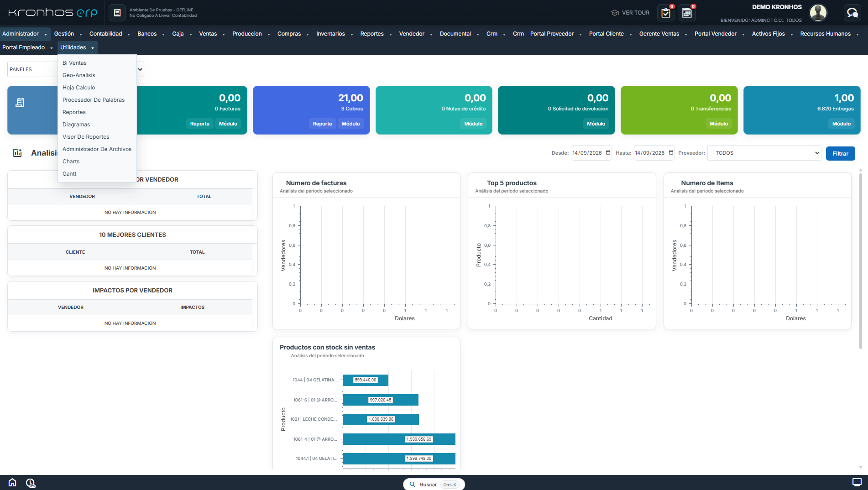Click the Desde date field

pyautogui.click(x=591, y=153)
